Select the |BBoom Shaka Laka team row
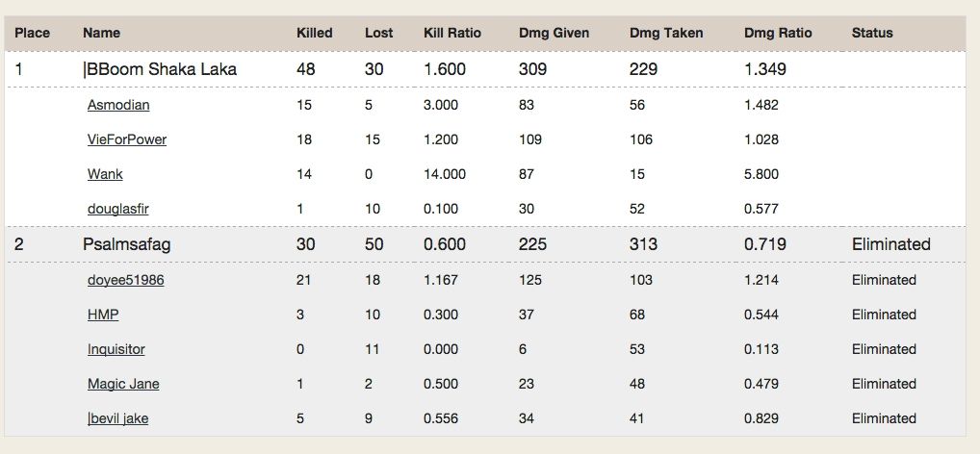 [485, 69]
